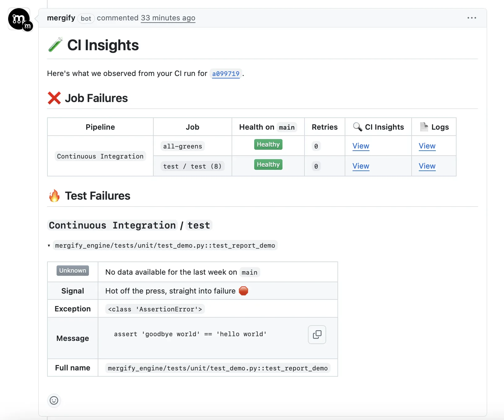Click the test tube CI Insights icon

55,45
